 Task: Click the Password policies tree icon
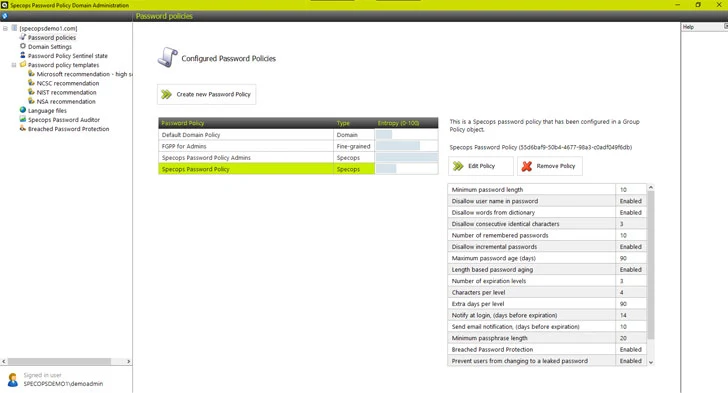[x=22, y=37]
